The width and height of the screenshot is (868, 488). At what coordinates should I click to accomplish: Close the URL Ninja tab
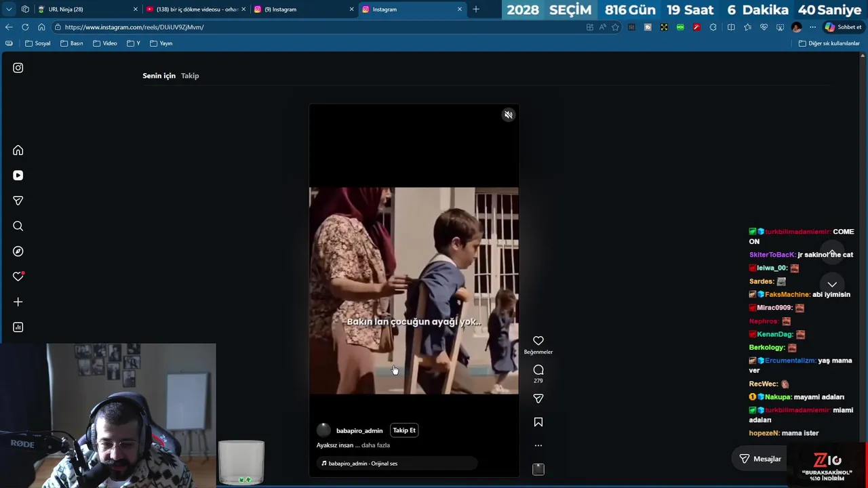135,9
